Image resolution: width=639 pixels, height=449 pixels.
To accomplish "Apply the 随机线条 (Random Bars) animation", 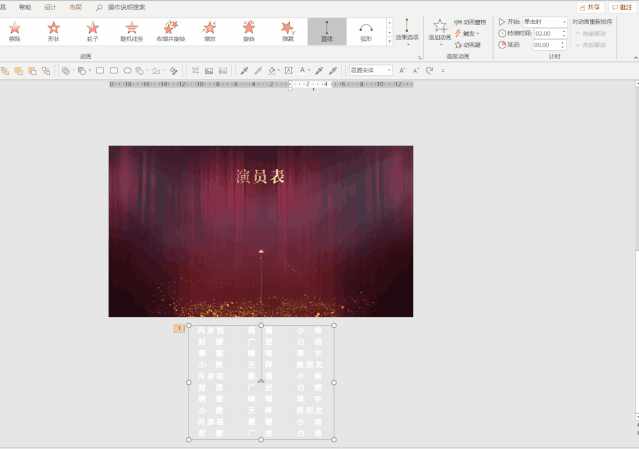I will pyautogui.click(x=131, y=31).
